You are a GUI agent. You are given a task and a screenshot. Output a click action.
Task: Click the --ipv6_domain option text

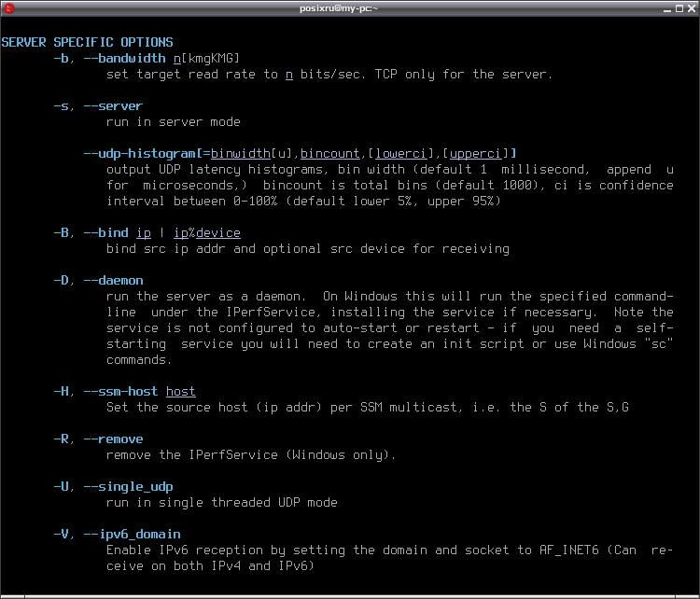click(132, 535)
